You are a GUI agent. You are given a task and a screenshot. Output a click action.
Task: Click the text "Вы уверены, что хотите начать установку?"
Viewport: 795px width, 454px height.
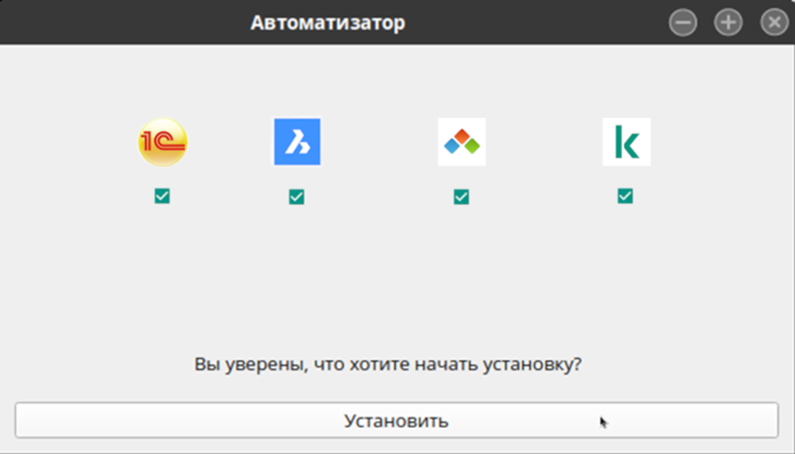click(388, 364)
